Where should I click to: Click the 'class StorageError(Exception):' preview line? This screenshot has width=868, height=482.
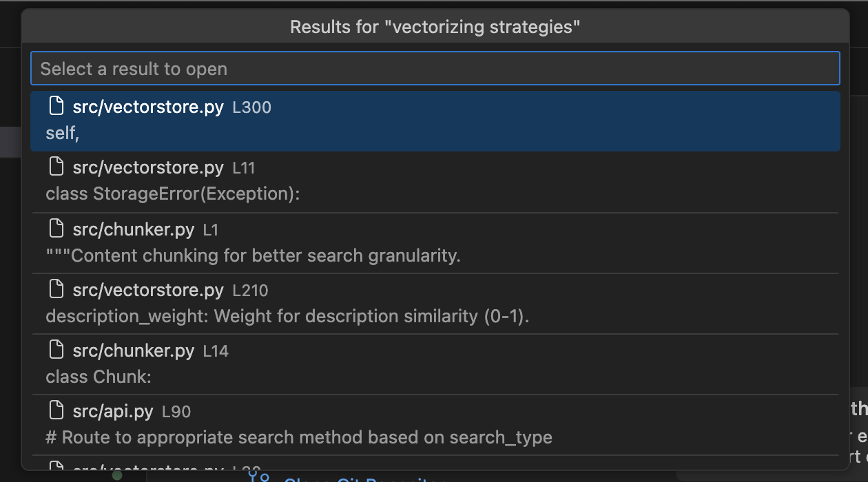pyautogui.click(x=172, y=193)
